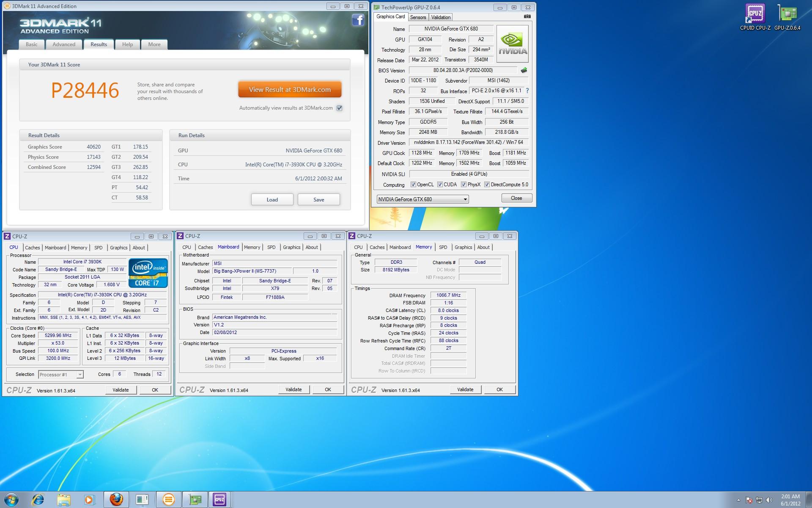Click the Graphics Score value 40620

tap(93, 147)
